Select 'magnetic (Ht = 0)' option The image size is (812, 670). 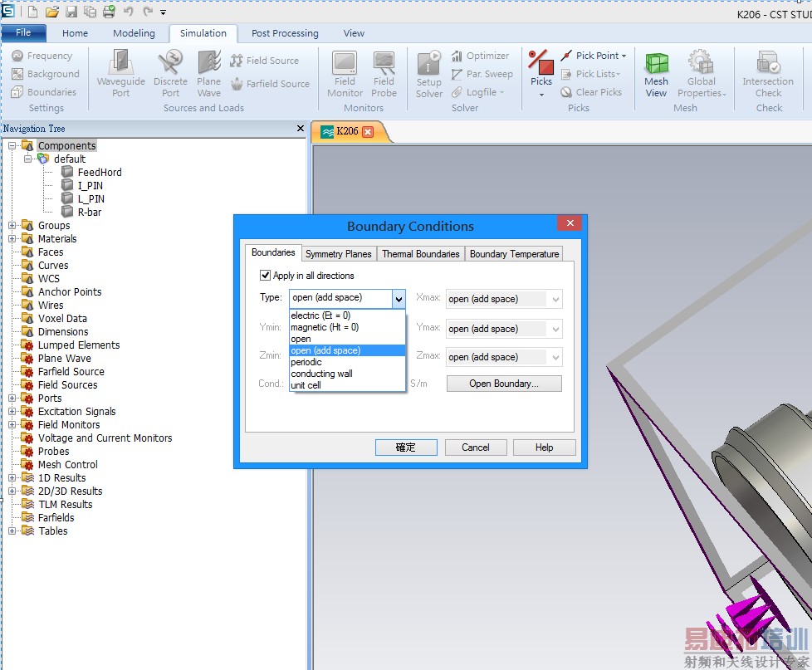[347, 327]
